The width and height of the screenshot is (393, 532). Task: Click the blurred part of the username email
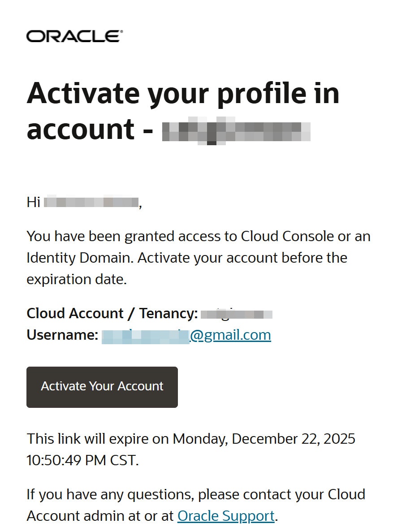(146, 336)
